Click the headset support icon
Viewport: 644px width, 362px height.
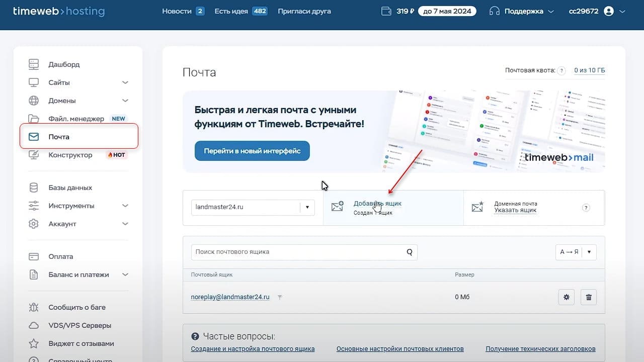click(x=495, y=11)
